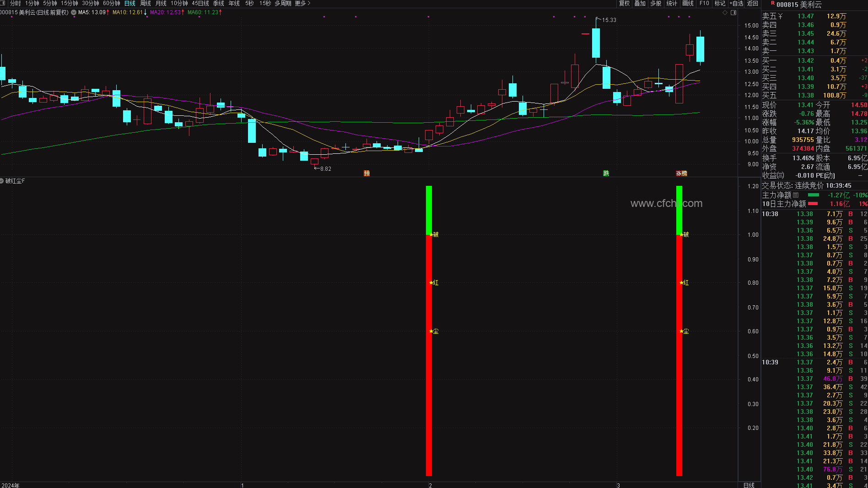The width and height of the screenshot is (868, 488).
Task: Click the panel layout icon at top-left corner
Action: (3, 3)
